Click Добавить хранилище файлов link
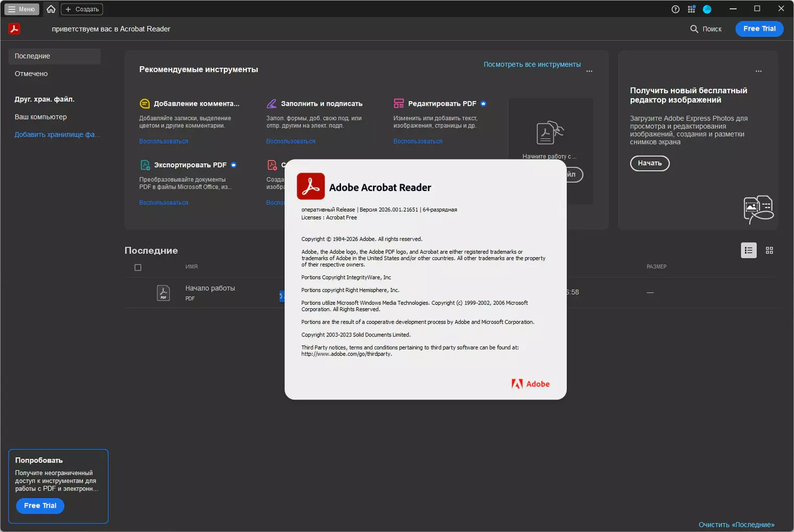This screenshot has height=532, width=794. coord(57,135)
